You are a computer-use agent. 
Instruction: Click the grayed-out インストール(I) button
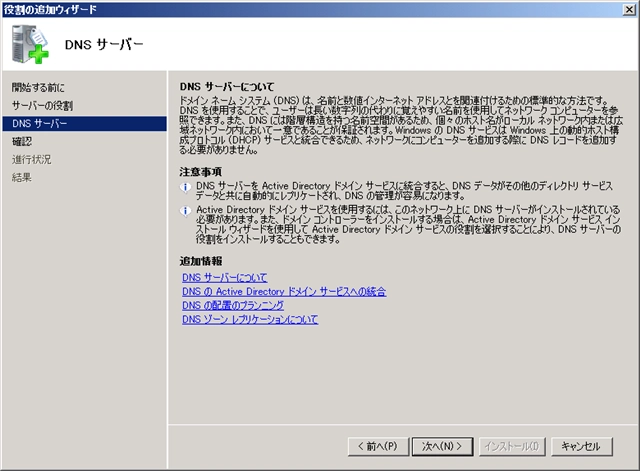coord(512,447)
